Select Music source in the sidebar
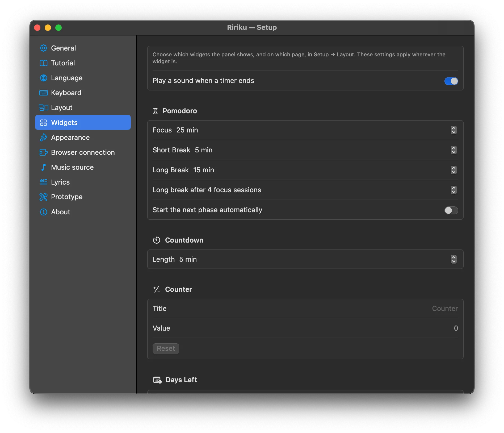This screenshot has width=504, height=433. (83, 167)
